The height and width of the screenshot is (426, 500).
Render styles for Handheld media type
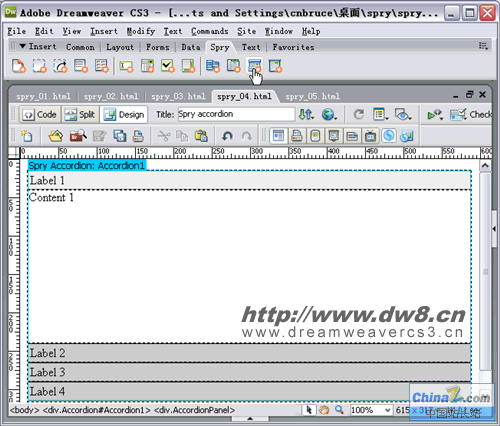[315, 136]
